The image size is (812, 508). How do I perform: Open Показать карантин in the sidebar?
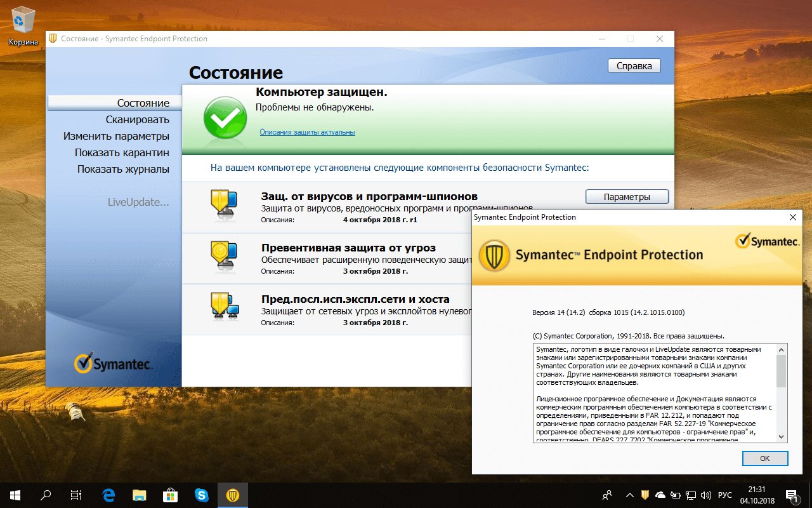click(122, 152)
